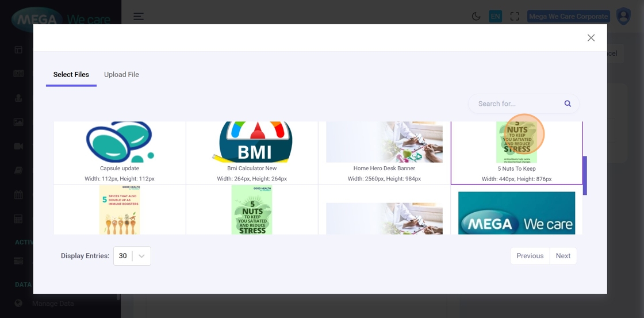The width and height of the screenshot is (644, 318).
Task: Go to the Previous page
Action: coord(530,256)
